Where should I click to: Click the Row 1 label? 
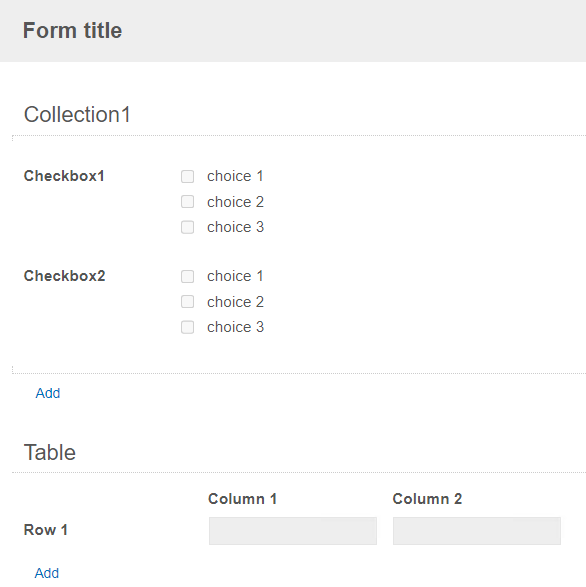pyautogui.click(x=46, y=530)
